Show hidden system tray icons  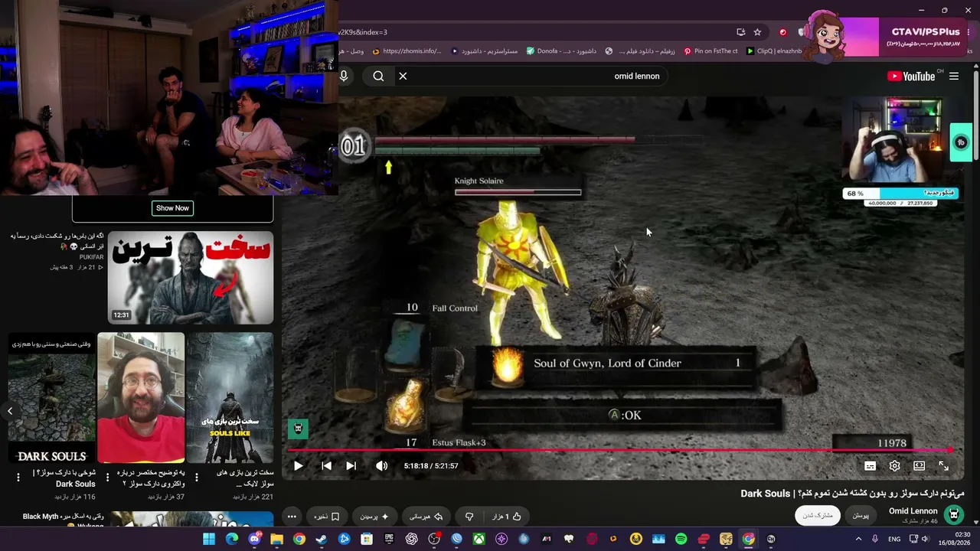pyautogui.click(x=859, y=539)
